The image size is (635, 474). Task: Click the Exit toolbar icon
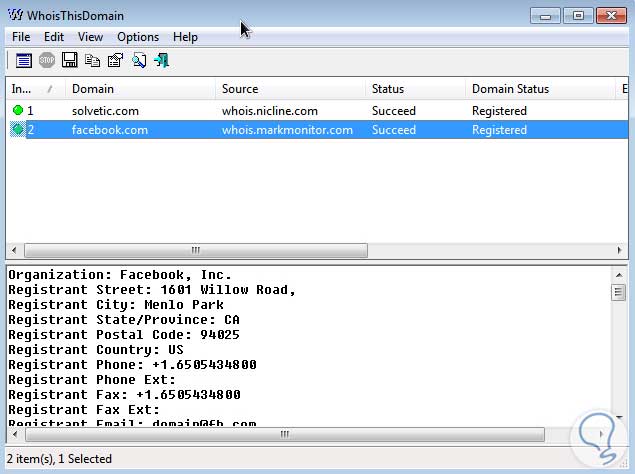162,60
